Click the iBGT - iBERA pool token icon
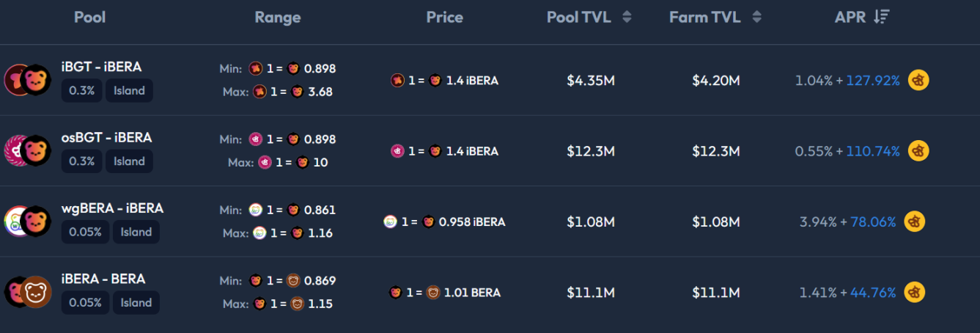Image resolution: width=980 pixels, height=333 pixels. click(x=26, y=80)
